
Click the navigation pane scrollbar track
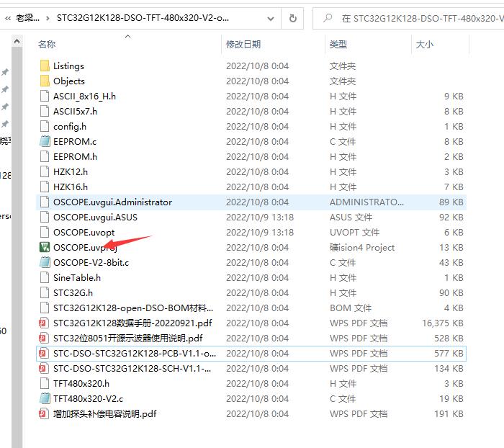(17, 248)
